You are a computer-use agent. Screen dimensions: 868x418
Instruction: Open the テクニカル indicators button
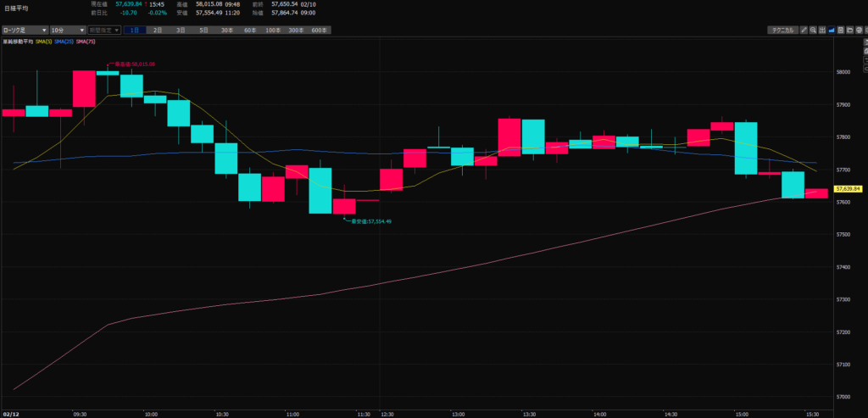[782, 30]
